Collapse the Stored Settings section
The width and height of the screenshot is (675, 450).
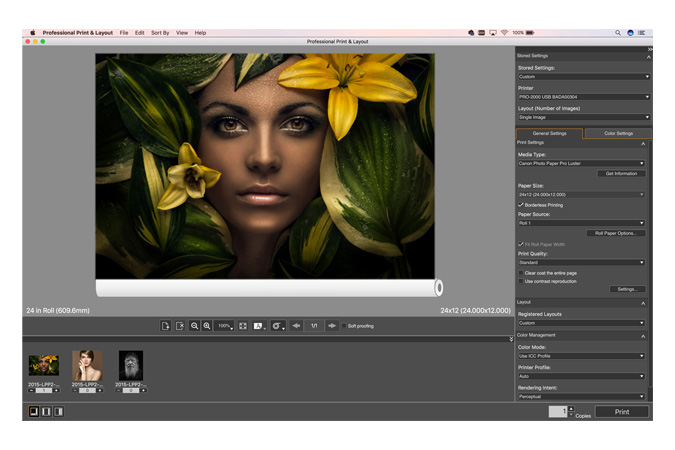[x=648, y=56]
